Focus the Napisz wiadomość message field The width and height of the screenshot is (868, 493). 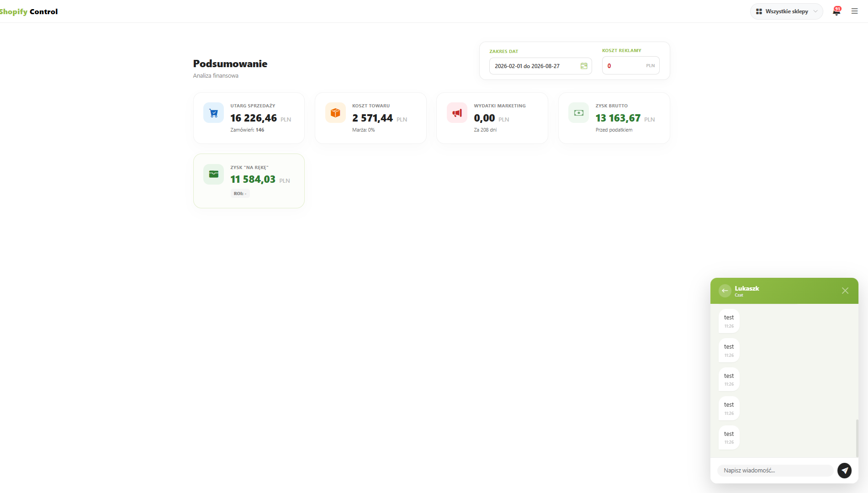tap(775, 471)
